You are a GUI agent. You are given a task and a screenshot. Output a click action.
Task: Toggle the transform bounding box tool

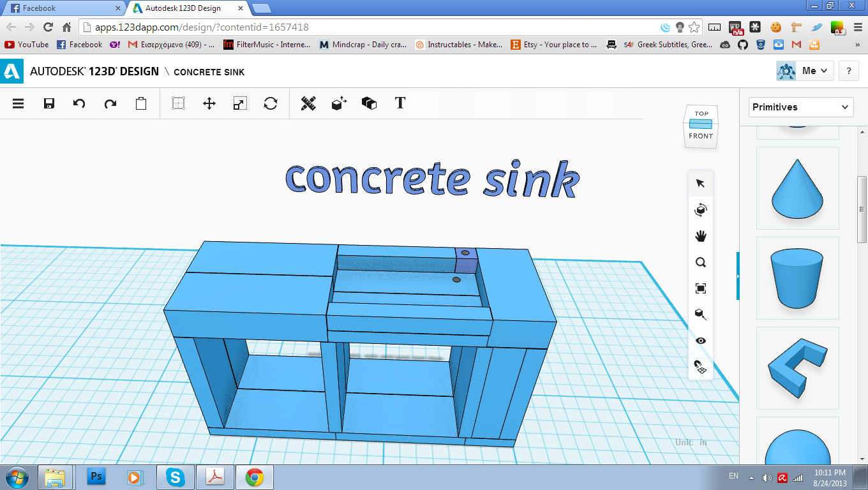tap(178, 103)
